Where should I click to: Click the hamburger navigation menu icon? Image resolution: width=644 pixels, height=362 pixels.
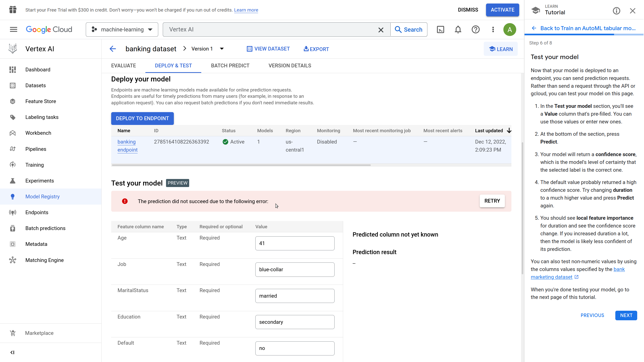13,29
